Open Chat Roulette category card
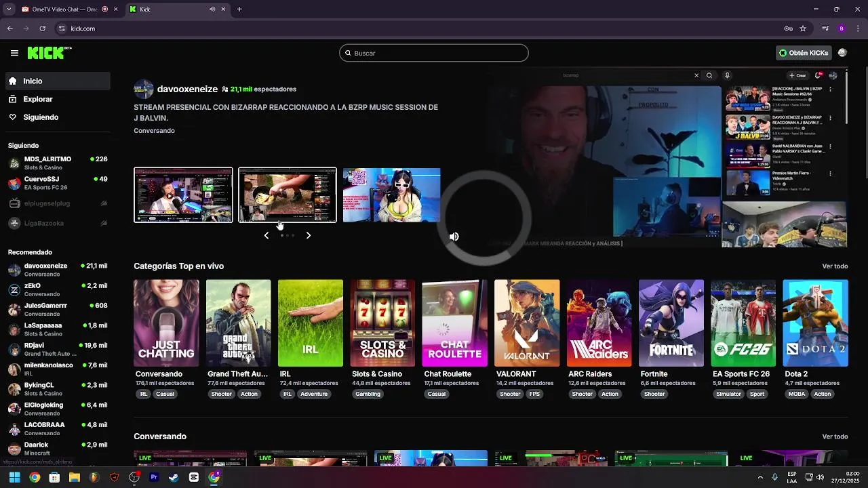 454,323
